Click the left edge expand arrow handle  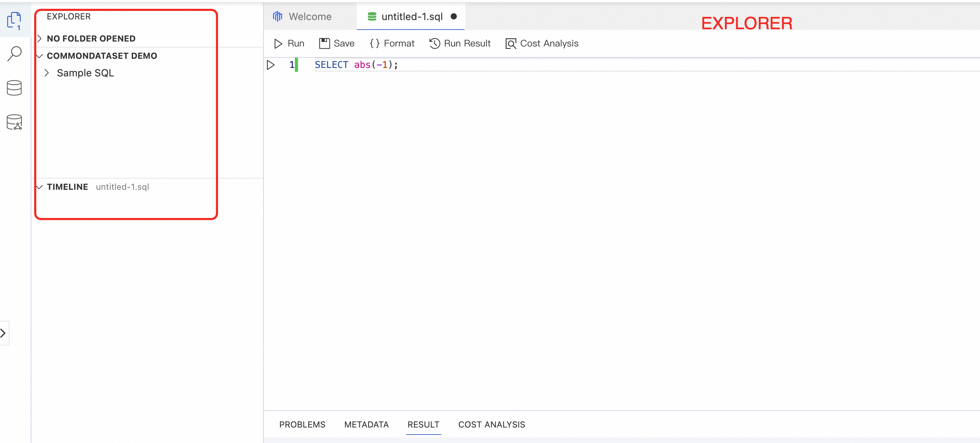[4, 333]
